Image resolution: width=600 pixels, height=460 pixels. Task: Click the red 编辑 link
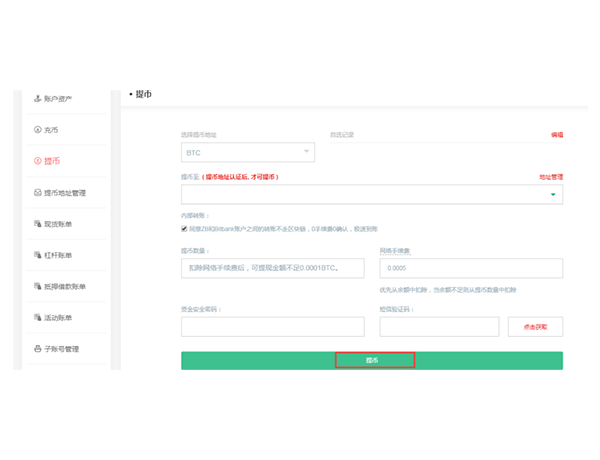click(x=556, y=134)
